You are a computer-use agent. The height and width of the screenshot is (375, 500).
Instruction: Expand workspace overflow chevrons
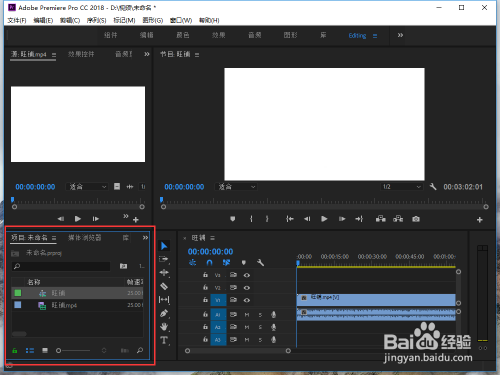[x=400, y=35]
